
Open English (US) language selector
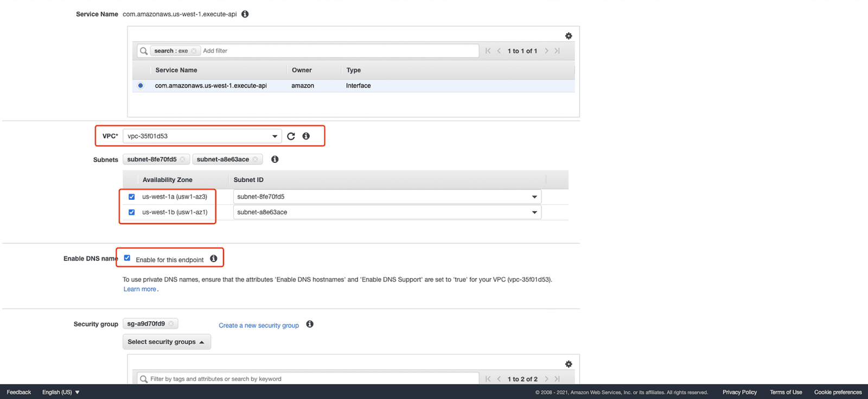(x=61, y=392)
